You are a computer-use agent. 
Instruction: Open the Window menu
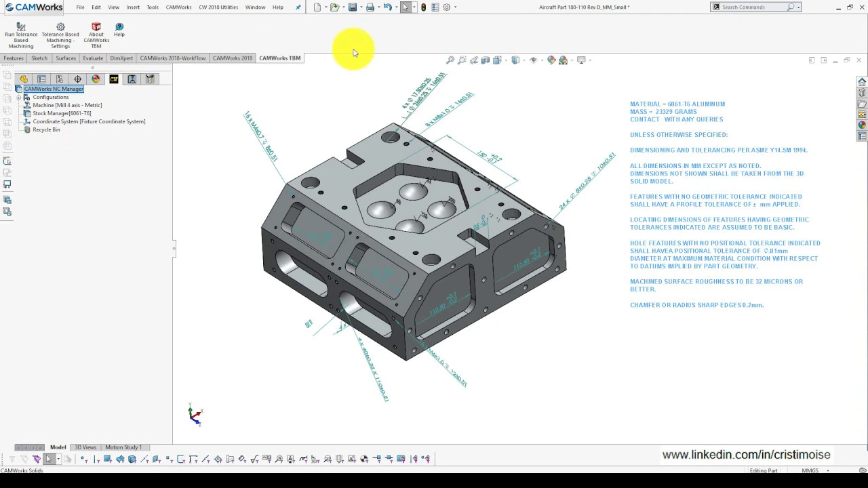click(x=255, y=7)
